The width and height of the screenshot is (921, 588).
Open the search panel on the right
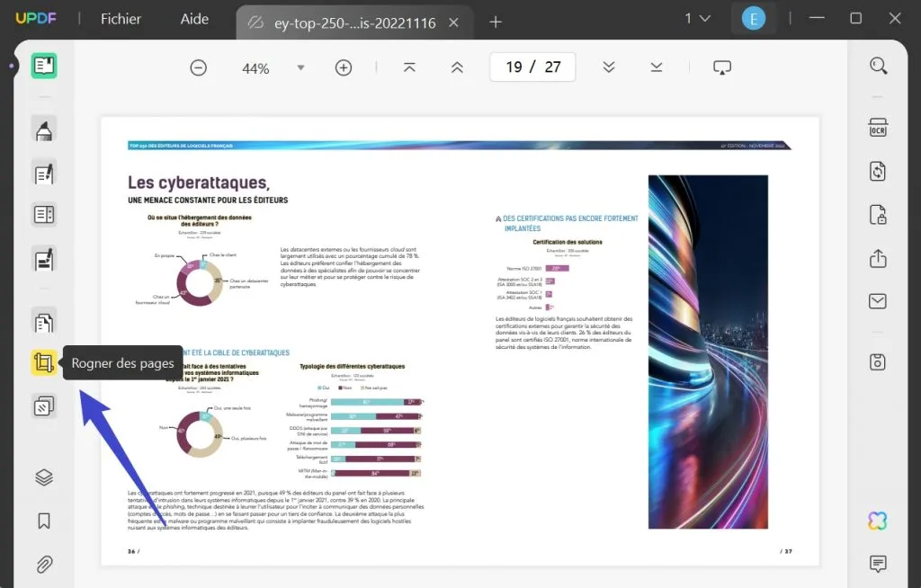877,66
